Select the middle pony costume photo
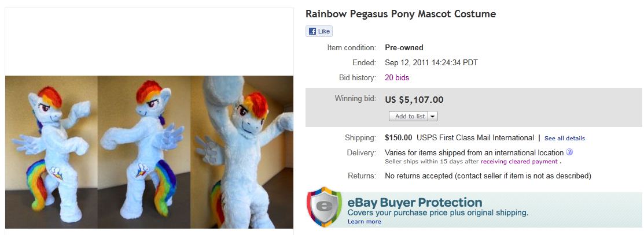 (x=145, y=152)
